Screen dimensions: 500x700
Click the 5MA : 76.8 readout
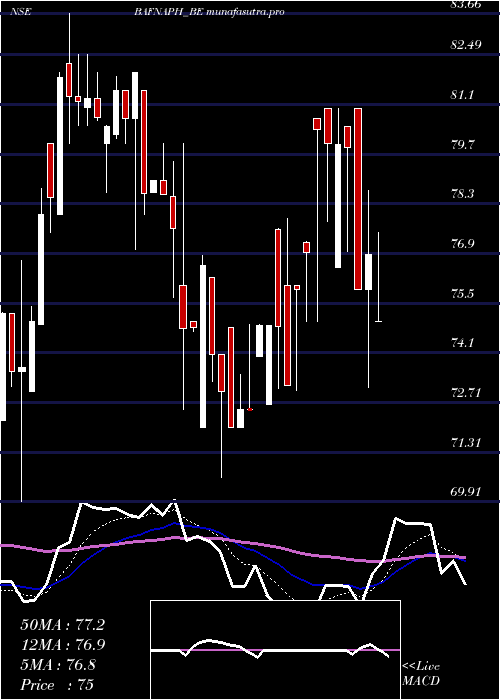click(58, 665)
